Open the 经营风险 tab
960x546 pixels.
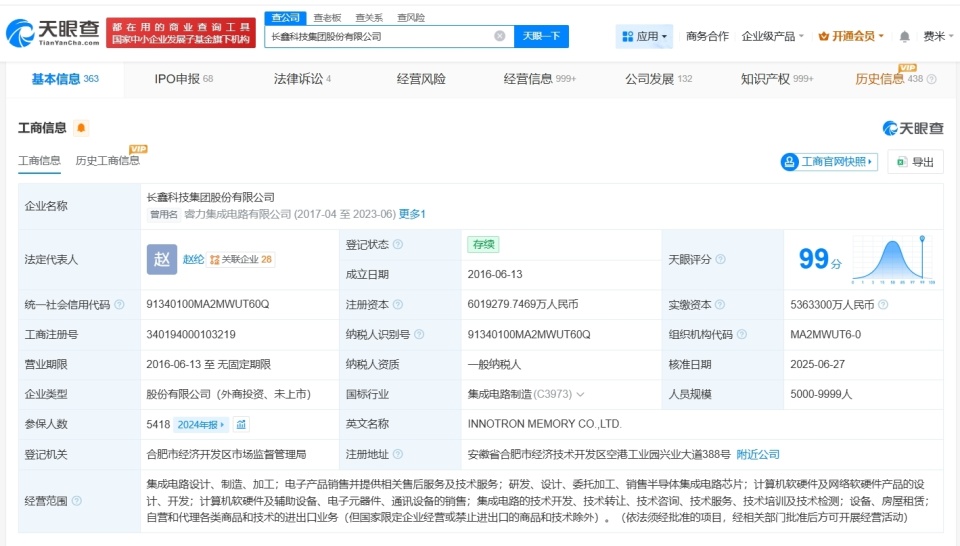(421, 79)
